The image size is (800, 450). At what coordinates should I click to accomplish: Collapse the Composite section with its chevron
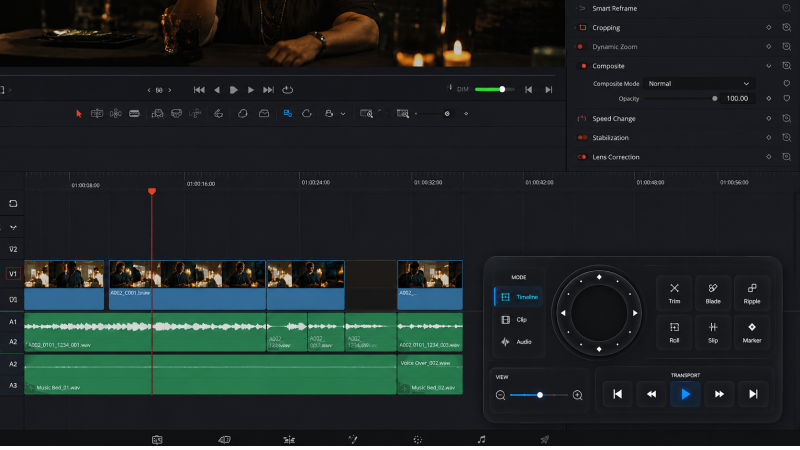click(768, 66)
